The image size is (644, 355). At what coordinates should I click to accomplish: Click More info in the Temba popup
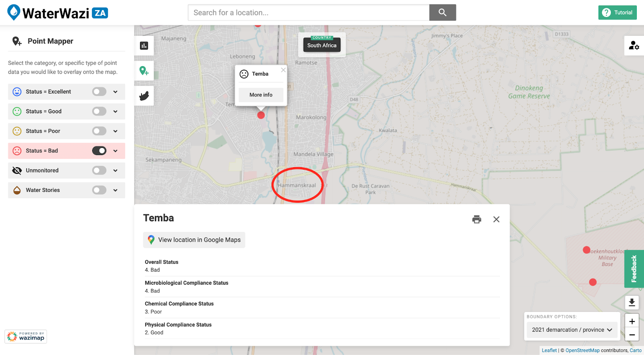point(261,95)
